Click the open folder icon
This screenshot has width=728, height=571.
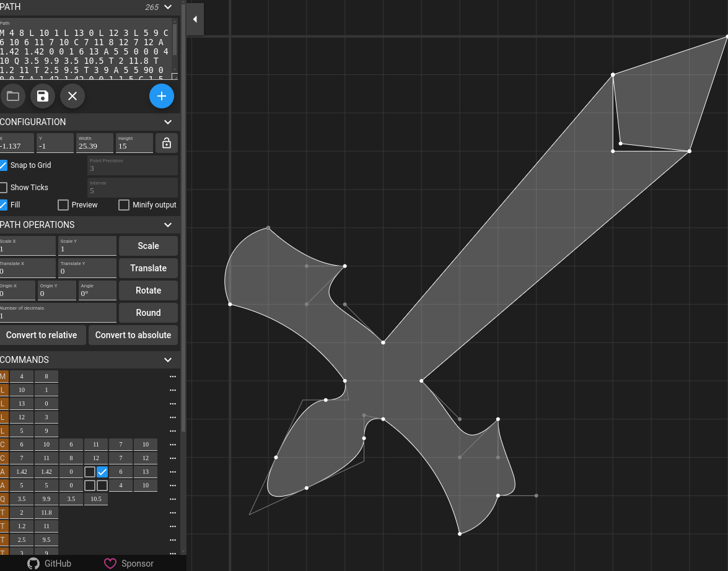[x=13, y=96]
